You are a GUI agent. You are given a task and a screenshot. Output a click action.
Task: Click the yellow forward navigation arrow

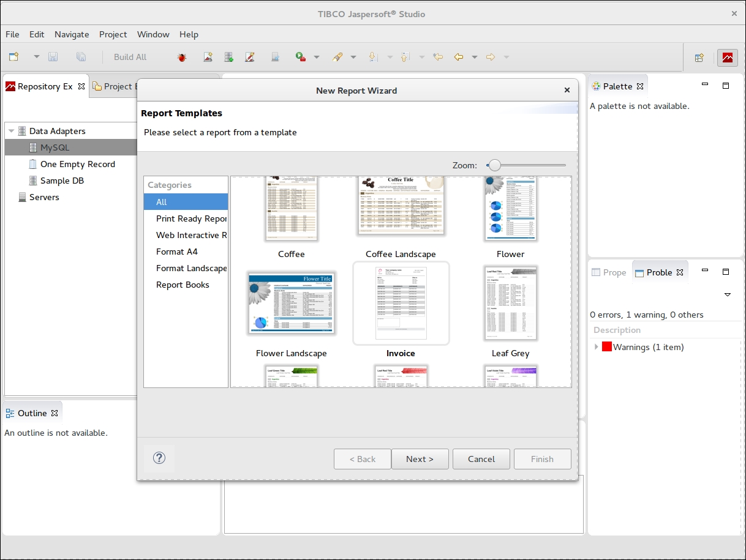(490, 57)
